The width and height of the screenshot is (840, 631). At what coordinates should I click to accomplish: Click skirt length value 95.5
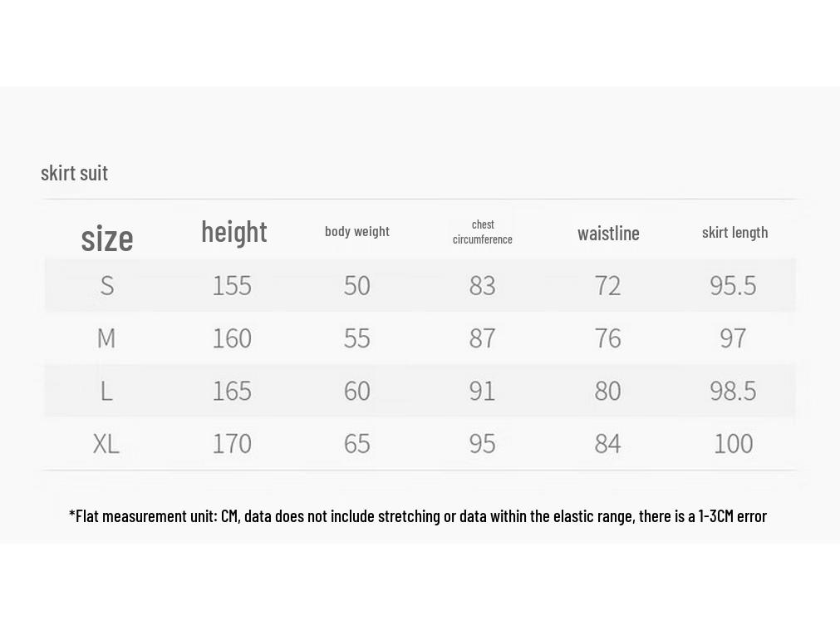click(x=733, y=285)
